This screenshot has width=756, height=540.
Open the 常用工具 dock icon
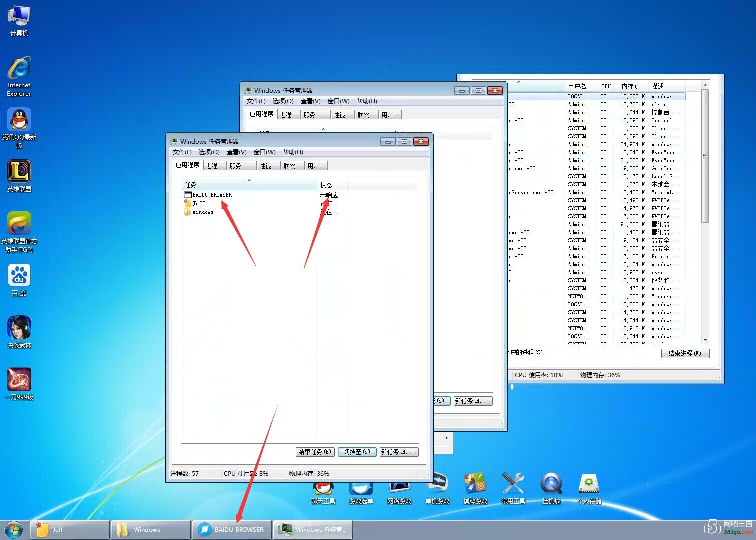click(513, 488)
